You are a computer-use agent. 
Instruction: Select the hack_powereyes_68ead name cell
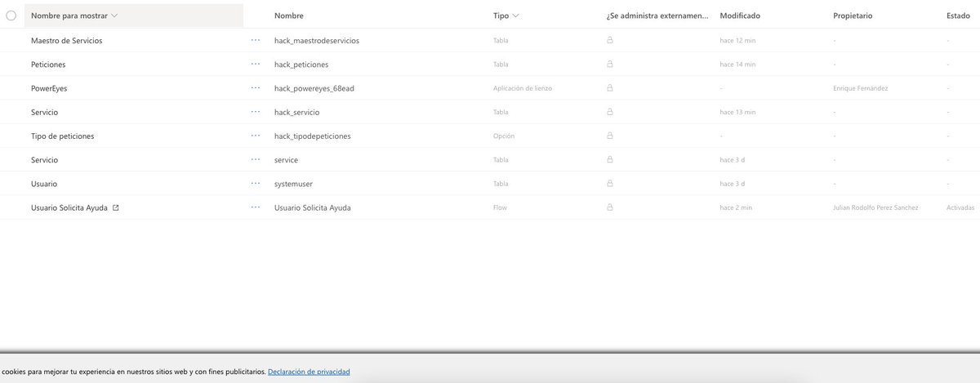pos(314,88)
